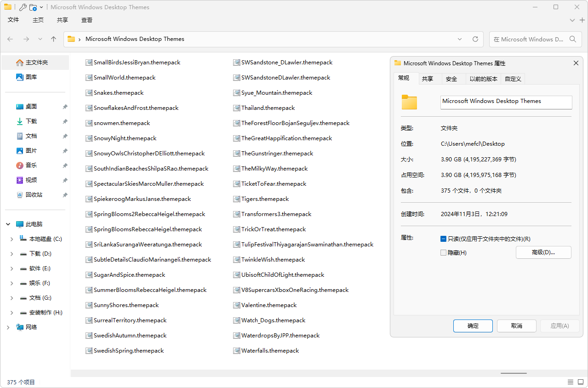
Task: Click new folder icon in title bar
Action: [x=33, y=7]
